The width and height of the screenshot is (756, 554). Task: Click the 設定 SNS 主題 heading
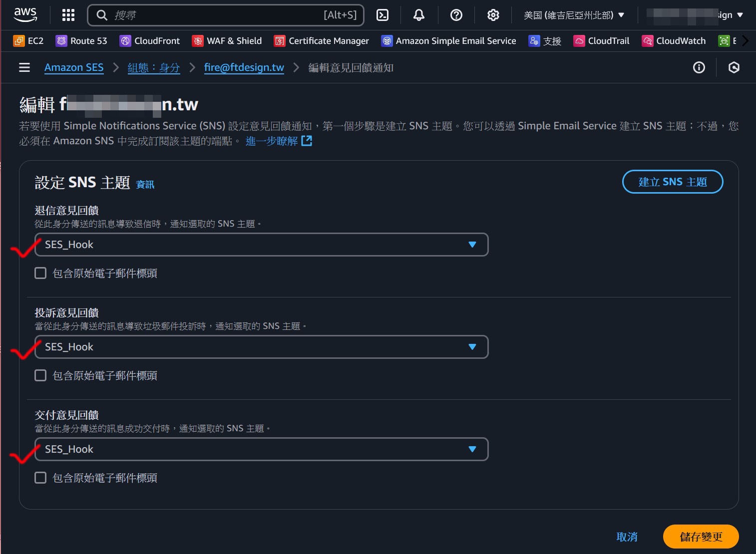tap(82, 183)
